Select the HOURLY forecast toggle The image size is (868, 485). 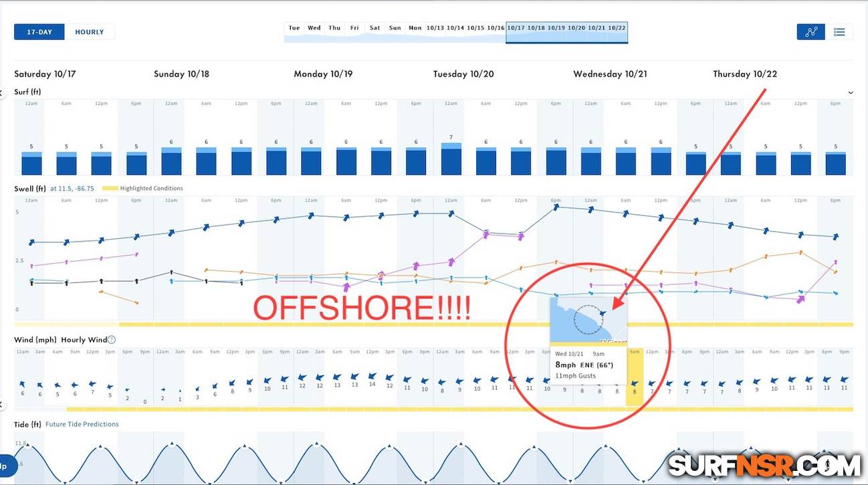pos(90,32)
